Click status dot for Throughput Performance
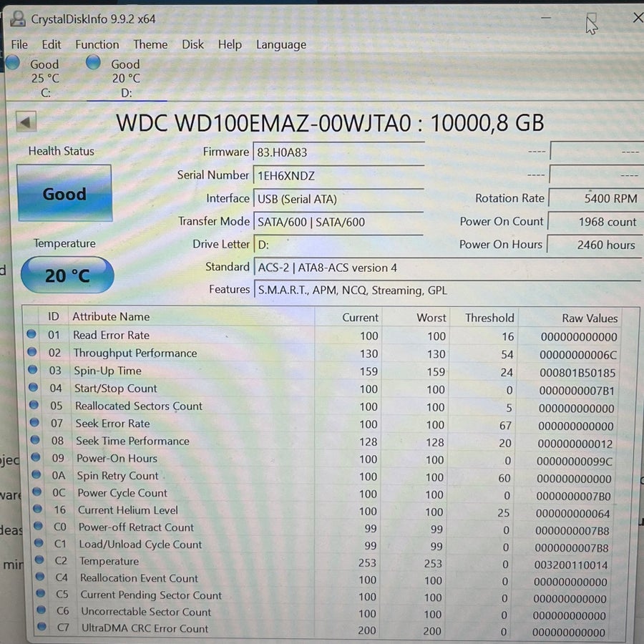The image size is (644, 644). [32, 351]
